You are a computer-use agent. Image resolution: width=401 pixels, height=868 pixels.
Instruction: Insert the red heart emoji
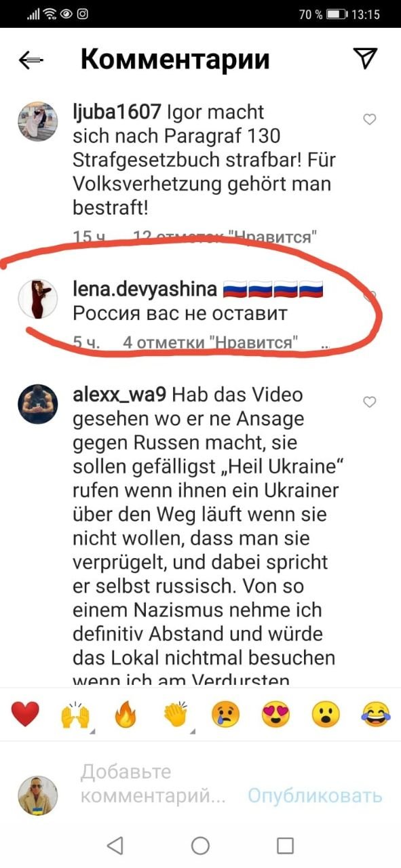(25, 715)
